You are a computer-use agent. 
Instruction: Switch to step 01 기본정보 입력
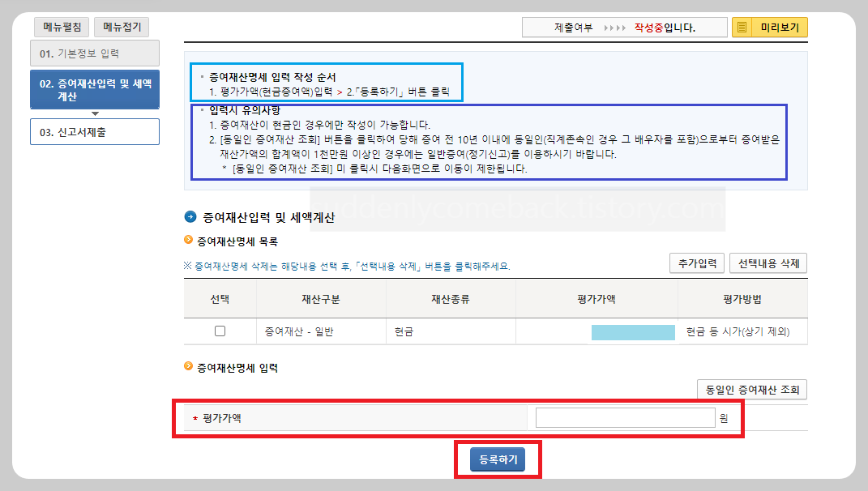(x=94, y=54)
